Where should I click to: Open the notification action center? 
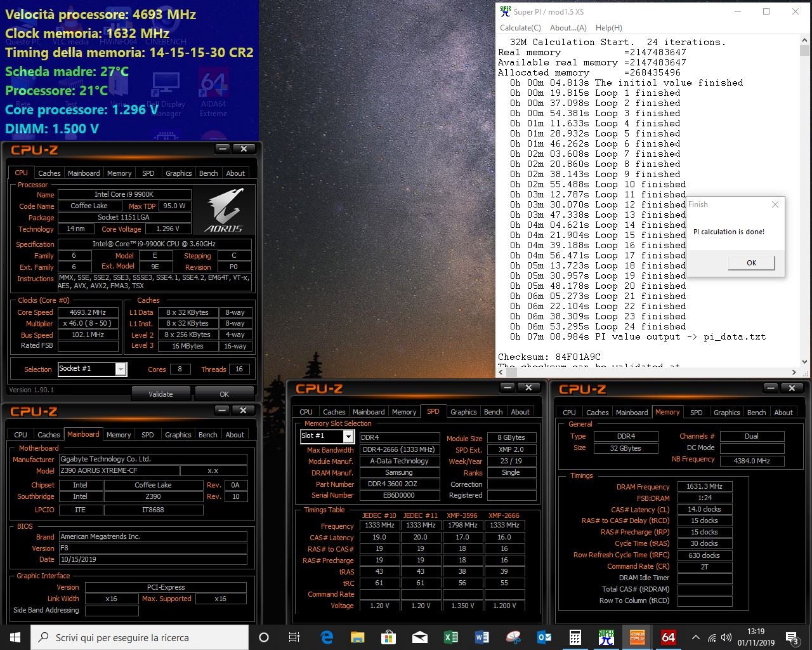[x=792, y=637]
